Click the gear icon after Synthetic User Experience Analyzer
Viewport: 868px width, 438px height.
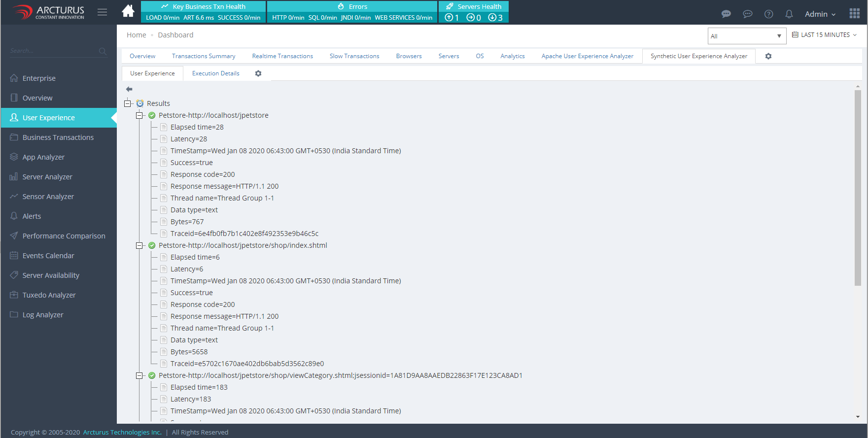pos(768,56)
